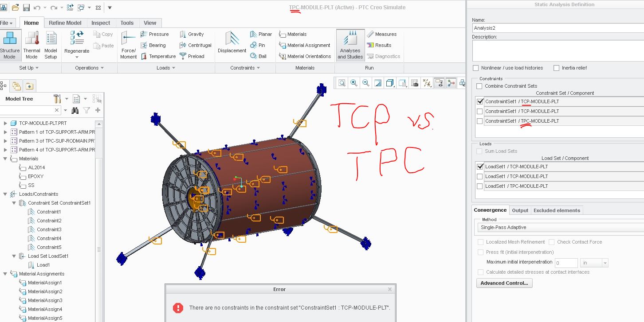Enable the Nonlinear / use load histories option

pyautogui.click(x=475, y=68)
